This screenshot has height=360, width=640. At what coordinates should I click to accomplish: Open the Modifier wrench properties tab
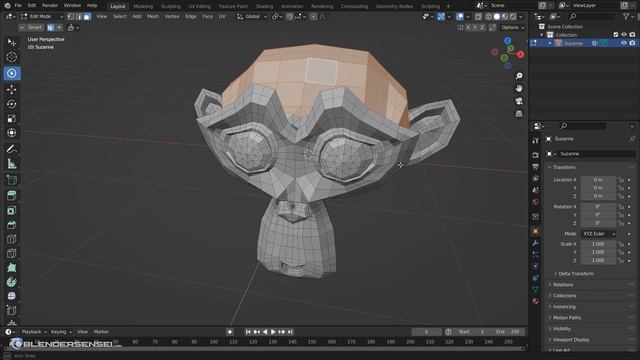click(x=536, y=243)
